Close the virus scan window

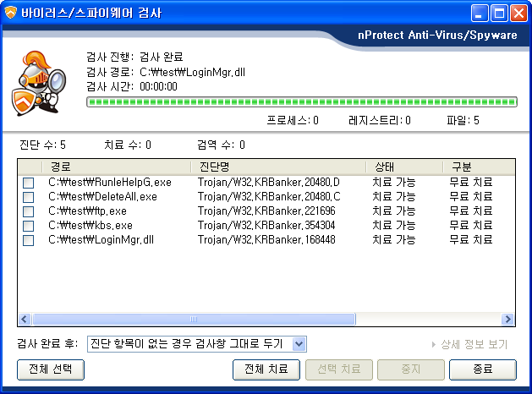pos(518,14)
